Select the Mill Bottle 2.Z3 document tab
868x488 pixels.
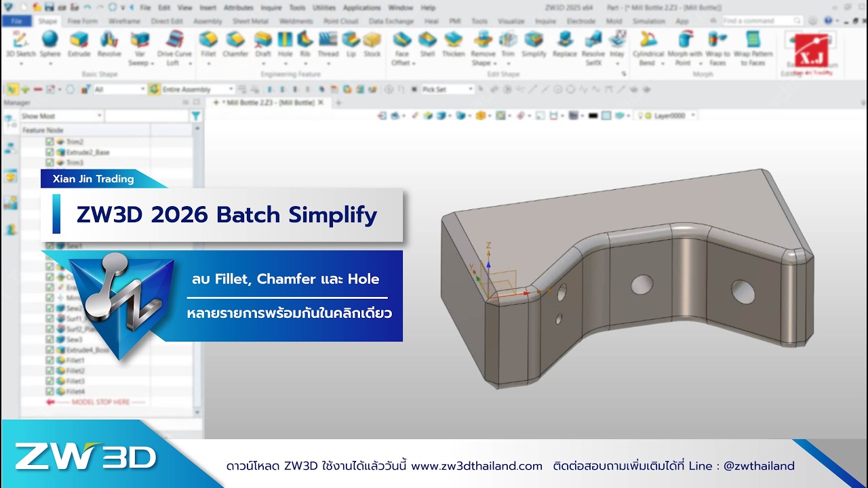click(267, 102)
